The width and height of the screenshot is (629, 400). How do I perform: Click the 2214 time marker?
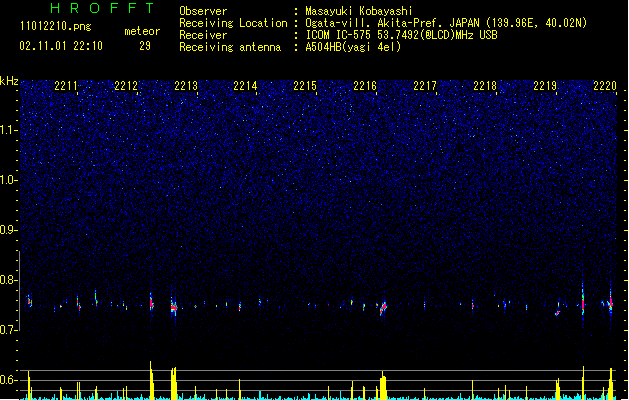245,86
